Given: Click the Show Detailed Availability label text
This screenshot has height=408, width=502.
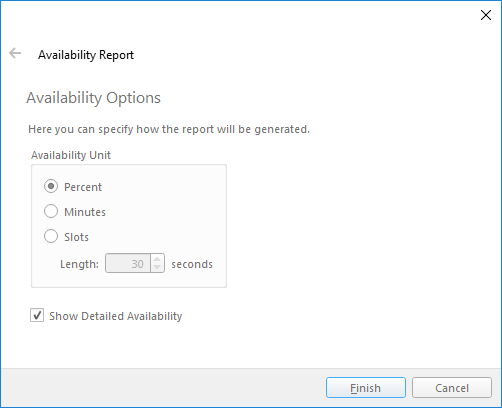Looking at the screenshot, I should pos(116,316).
